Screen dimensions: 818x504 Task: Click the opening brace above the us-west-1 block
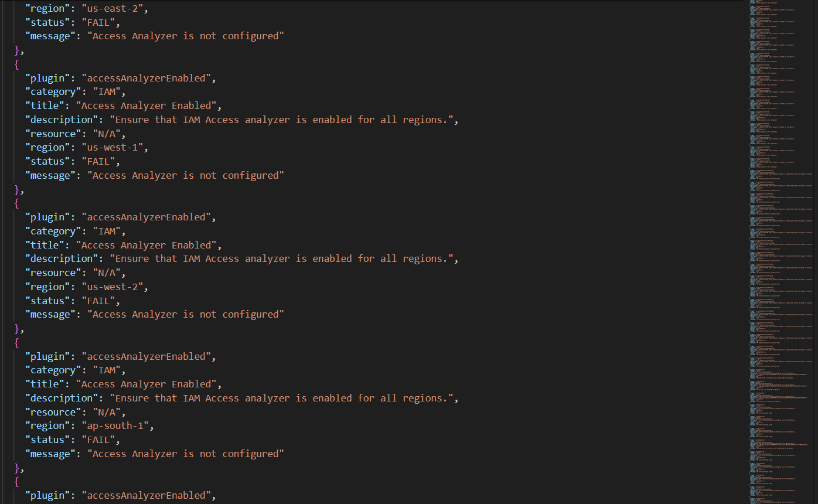point(17,64)
